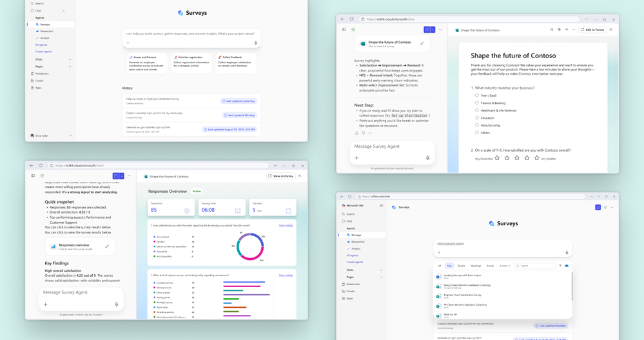Click microphone in the 'What's your project about' prompt box
The image size is (644, 340).
pos(255,43)
